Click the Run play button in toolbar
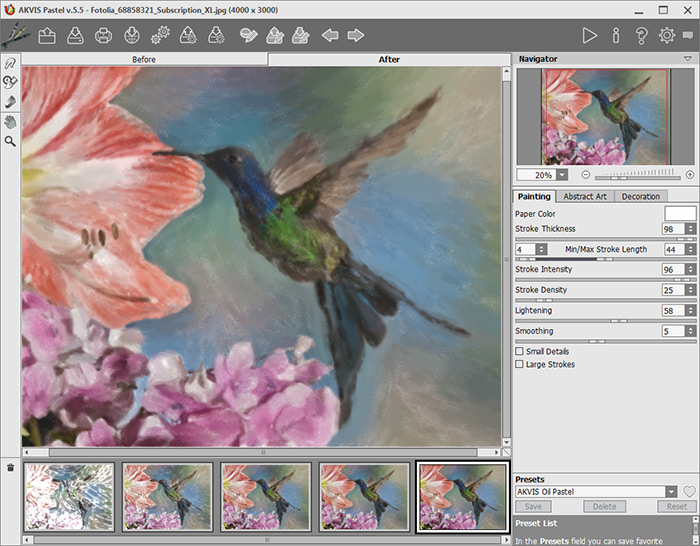 [590, 36]
